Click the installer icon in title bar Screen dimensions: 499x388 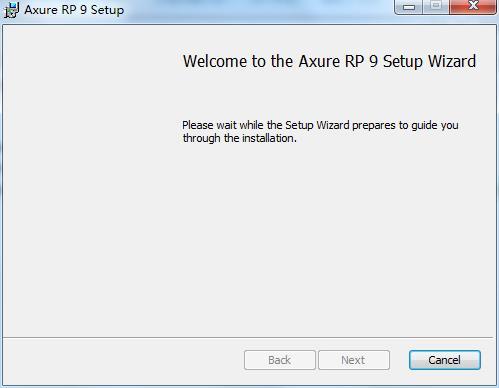tap(11, 10)
